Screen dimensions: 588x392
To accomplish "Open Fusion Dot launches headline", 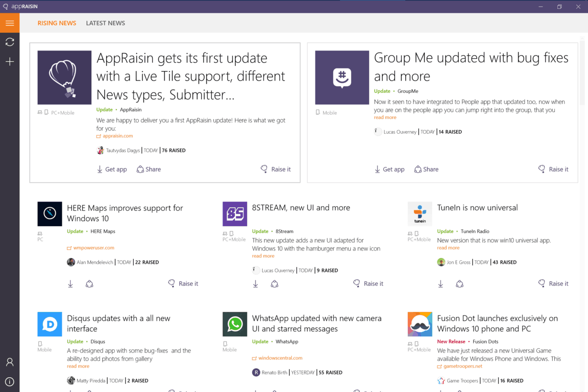I will [x=497, y=324].
